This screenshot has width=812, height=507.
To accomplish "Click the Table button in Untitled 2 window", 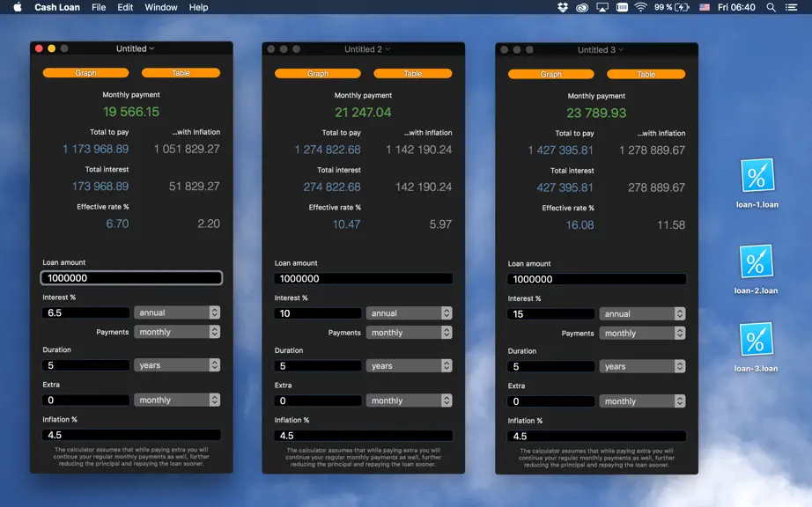I will click(x=413, y=73).
